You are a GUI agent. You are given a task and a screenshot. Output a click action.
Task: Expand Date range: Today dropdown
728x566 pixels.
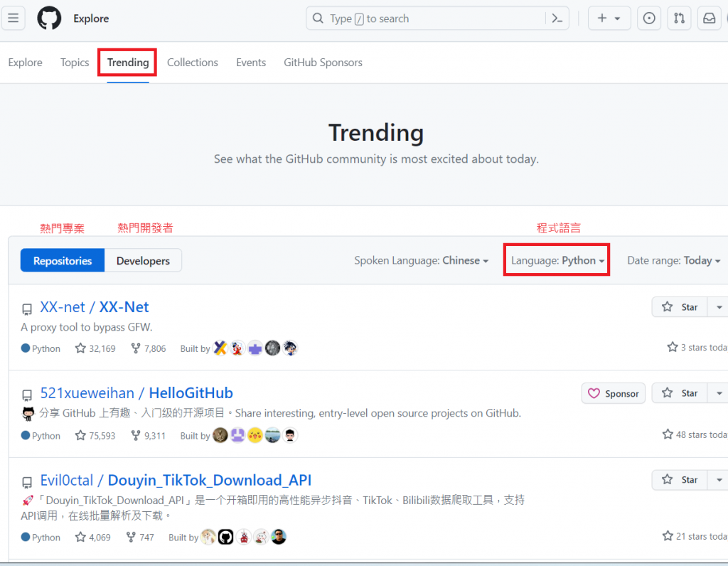674,260
